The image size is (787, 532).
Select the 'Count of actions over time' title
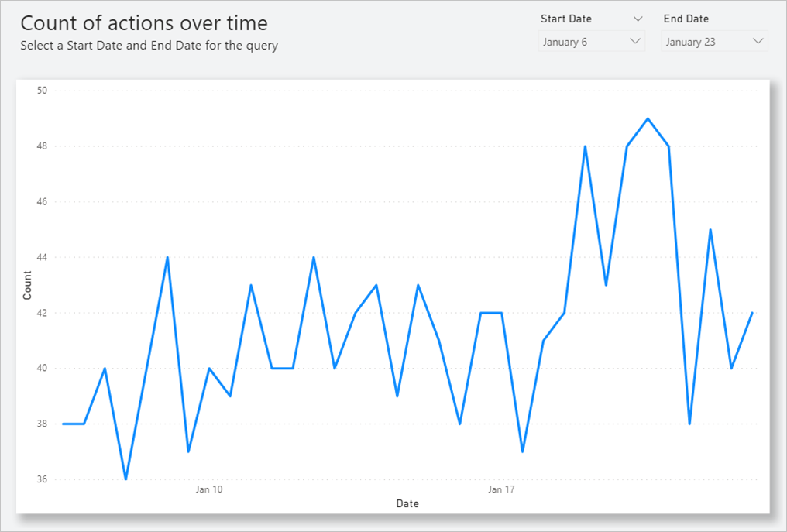tap(144, 23)
